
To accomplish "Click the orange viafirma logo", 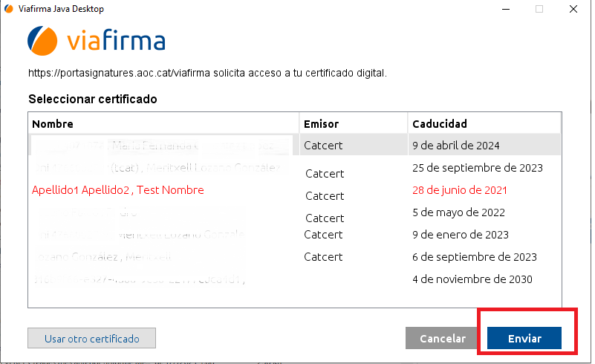I will point(44,40).
